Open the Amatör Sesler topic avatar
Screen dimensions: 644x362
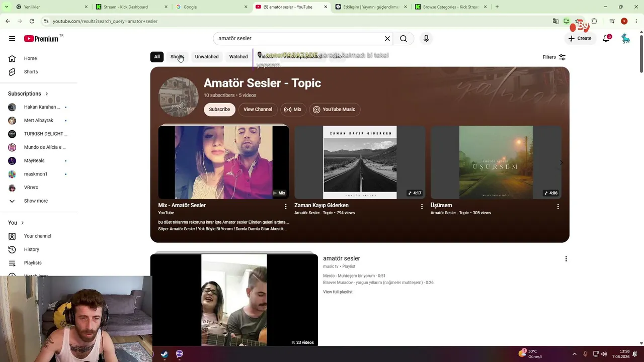coord(179,97)
